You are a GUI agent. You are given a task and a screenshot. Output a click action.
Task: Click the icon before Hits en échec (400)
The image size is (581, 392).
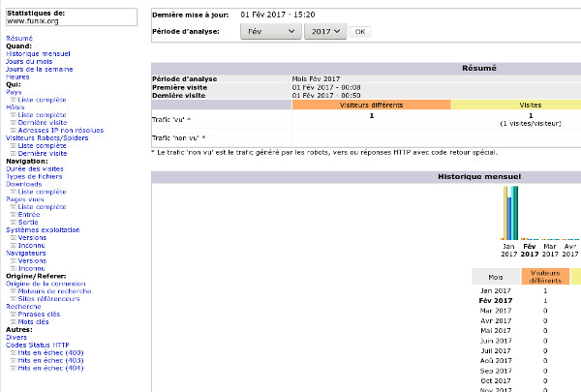coord(14,352)
